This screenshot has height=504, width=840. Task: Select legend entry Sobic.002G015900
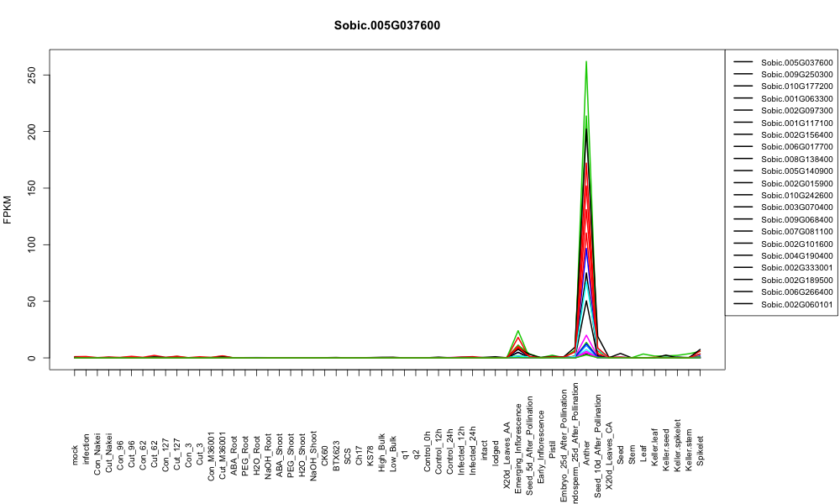796,183
